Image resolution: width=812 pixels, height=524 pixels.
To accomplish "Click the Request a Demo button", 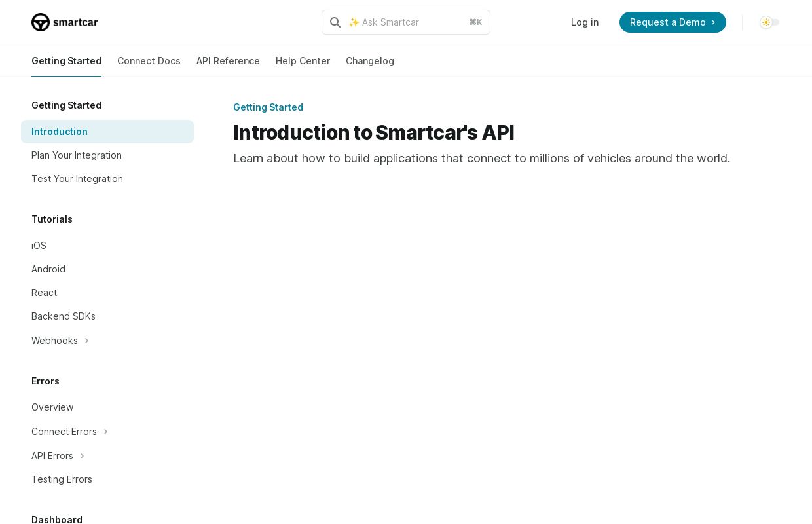I will tap(673, 22).
